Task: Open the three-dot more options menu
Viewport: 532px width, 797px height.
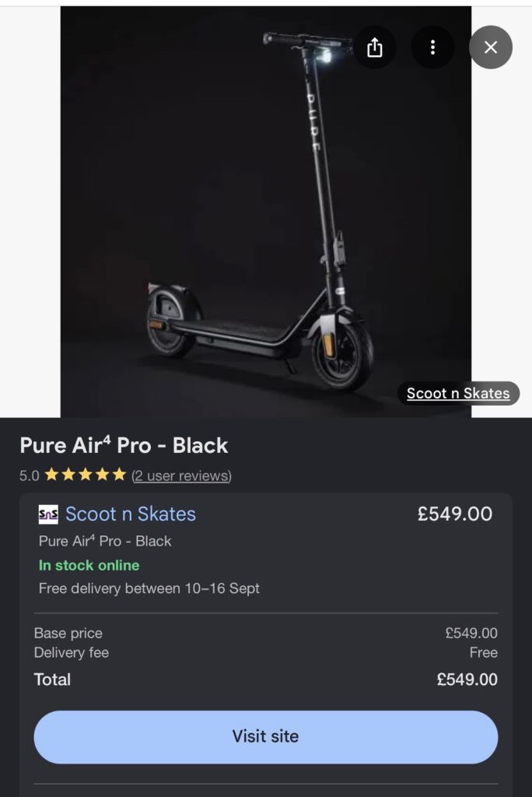Action: point(432,47)
